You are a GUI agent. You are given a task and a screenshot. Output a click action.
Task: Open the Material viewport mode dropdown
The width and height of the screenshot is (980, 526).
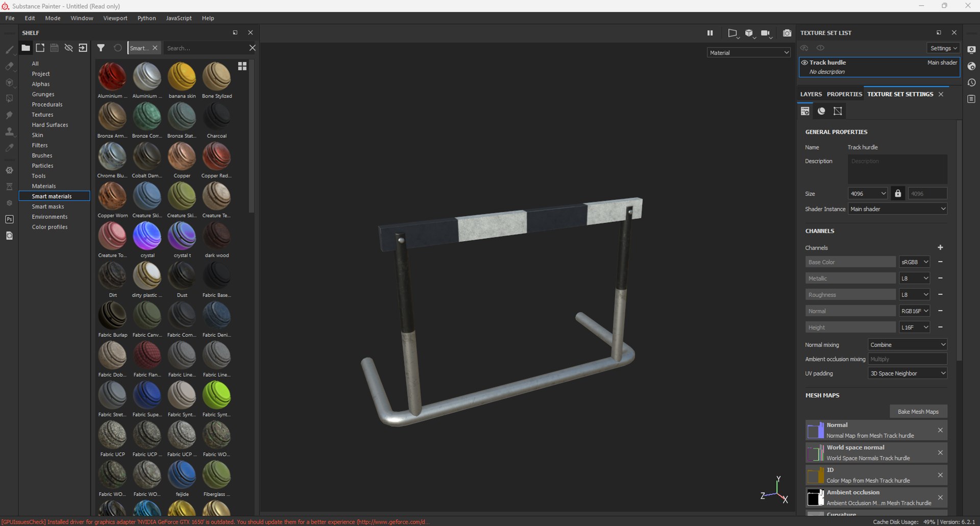tap(748, 53)
